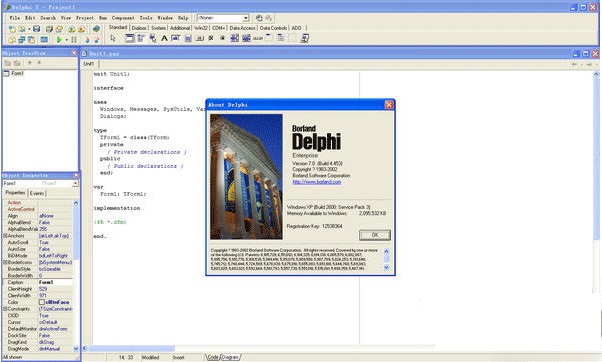Run the project with the green arrow
This screenshot has height=362, width=602.
tap(59, 40)
